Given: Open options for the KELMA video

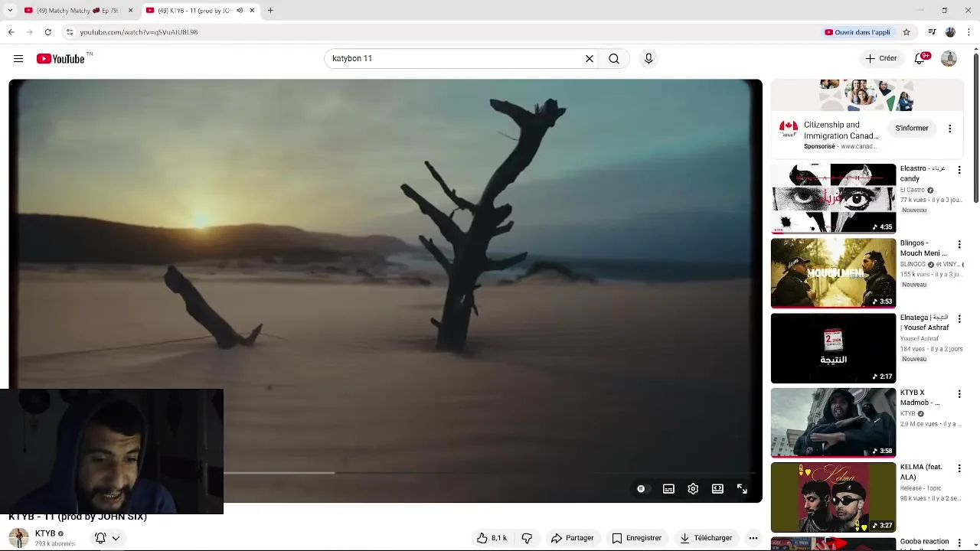Looking at the screenshot, I should point(959,468).
